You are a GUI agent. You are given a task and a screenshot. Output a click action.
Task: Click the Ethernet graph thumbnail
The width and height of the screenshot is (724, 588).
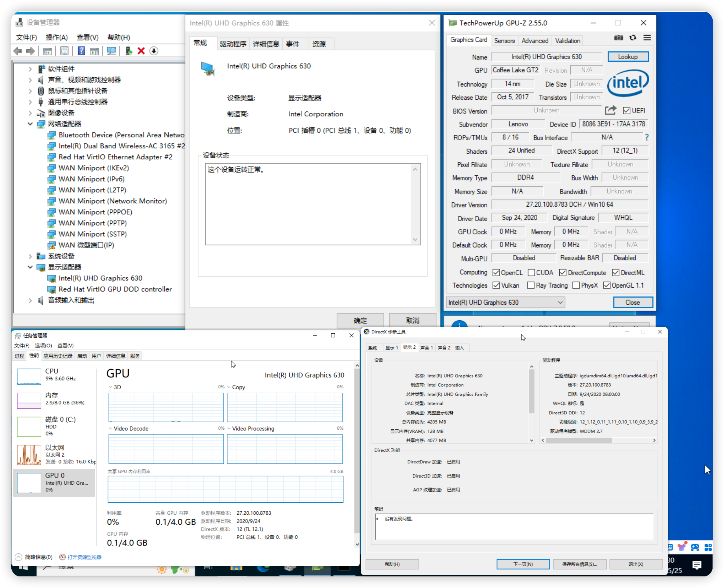point(29,455)
